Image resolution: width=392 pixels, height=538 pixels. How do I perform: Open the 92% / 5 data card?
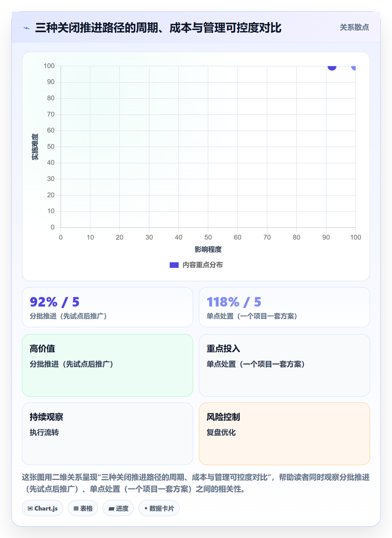tap(108, 307)
